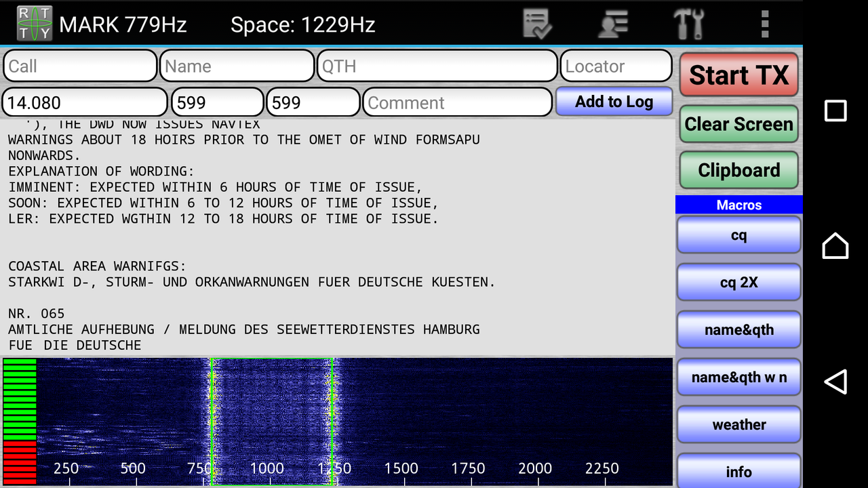Click the Clipboard button
868x488 pixels.
(739, 170)
